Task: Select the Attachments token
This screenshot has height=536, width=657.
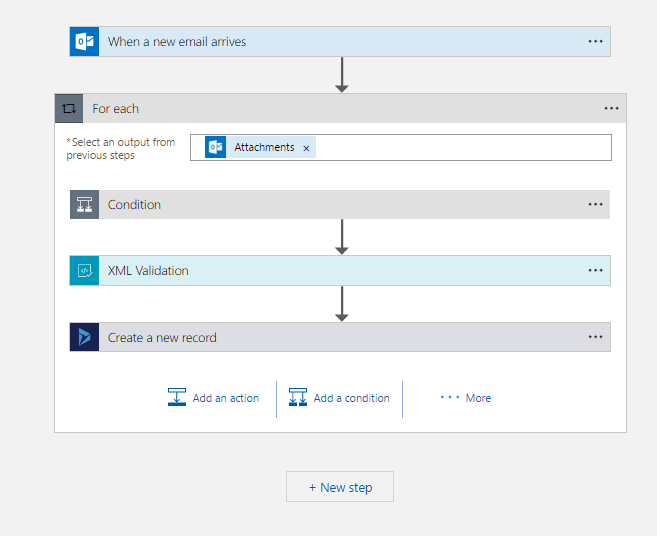Action: pyautogui.click(x=260, y=147)
